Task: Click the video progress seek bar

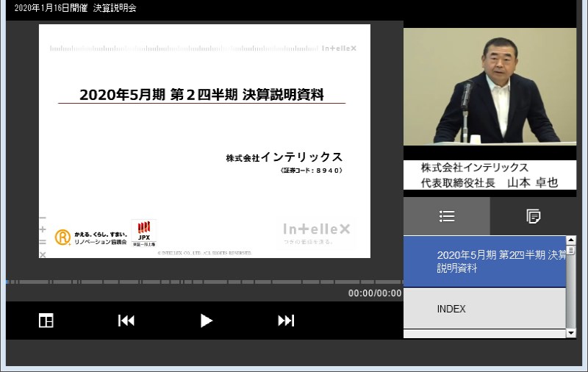Action: click(x=204, y=282)
